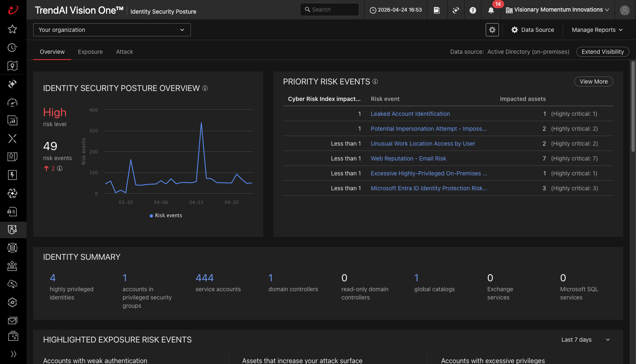Open the Your organization dropdown
Viewport: 636px width, 364px height.
112,30
